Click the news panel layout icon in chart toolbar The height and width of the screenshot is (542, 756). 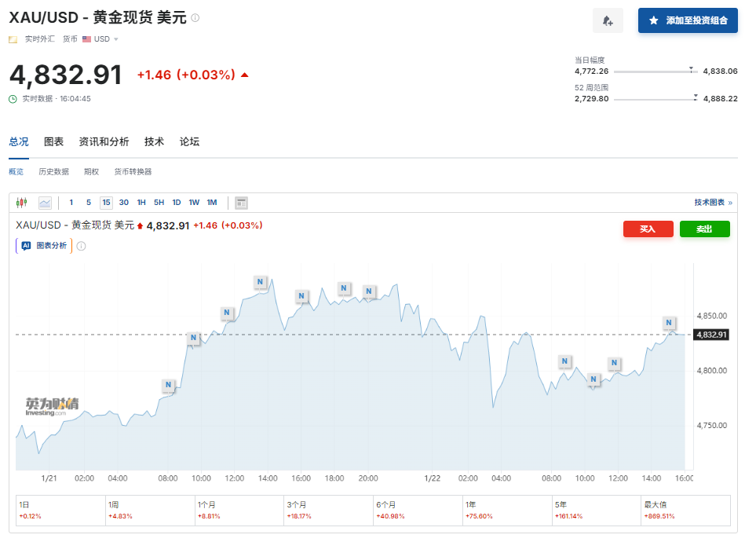241,203
